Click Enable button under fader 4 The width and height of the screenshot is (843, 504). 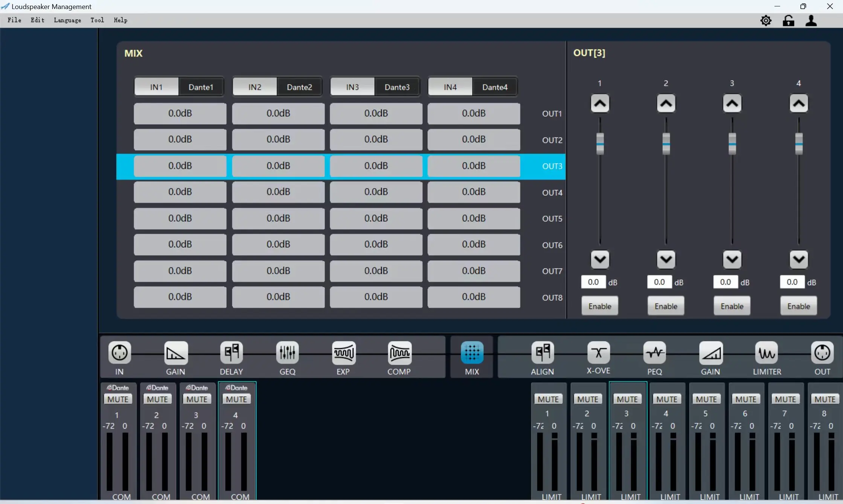(799, 306)
